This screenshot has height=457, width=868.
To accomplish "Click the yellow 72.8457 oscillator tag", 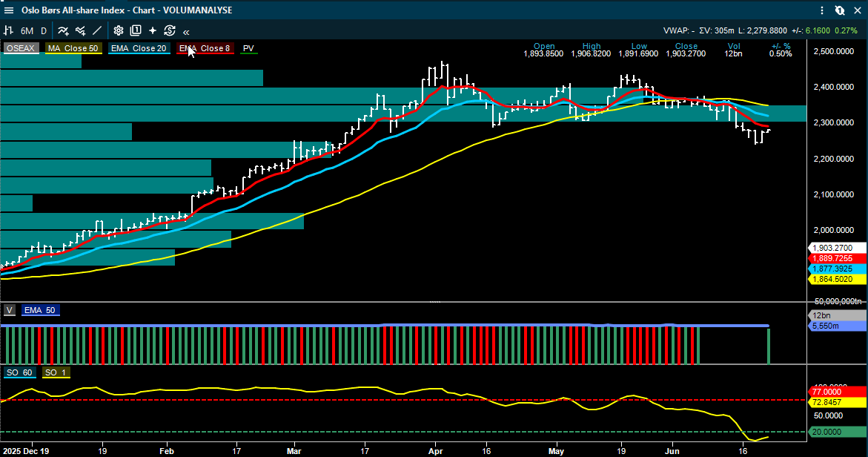I will click(836, 402).
